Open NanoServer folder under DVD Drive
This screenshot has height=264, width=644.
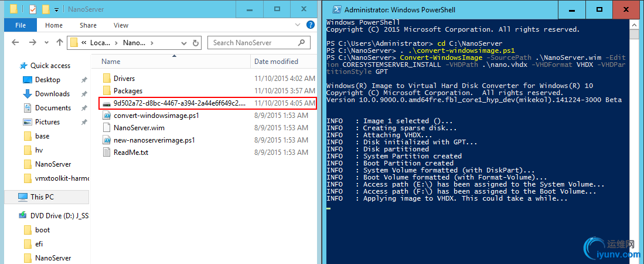(53, 258)
